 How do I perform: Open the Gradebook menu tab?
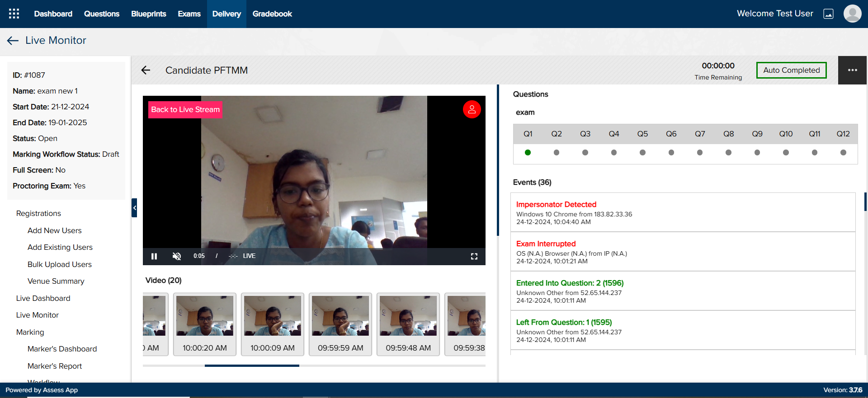(272, 14)
